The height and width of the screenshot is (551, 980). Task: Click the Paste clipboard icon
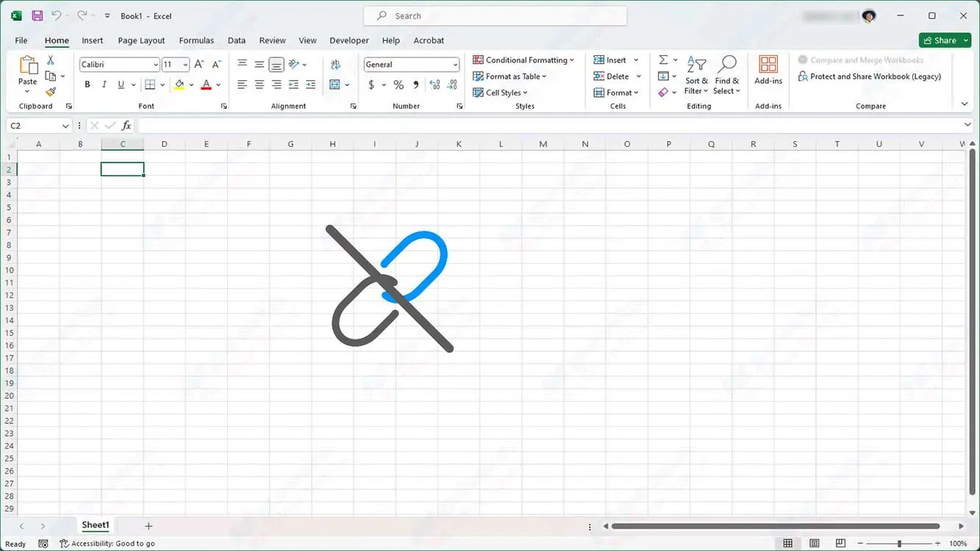point(28,66)
